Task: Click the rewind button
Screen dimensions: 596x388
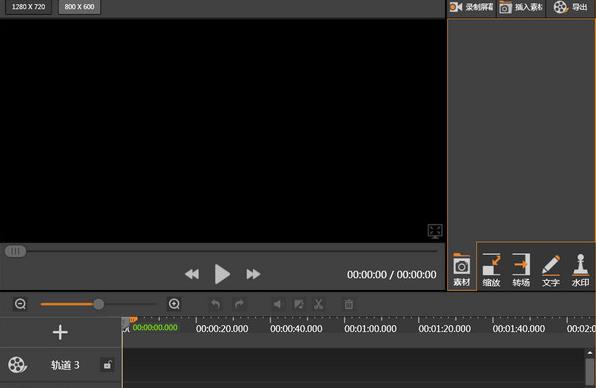Action: pyautogui.click(x=192, y=274)
